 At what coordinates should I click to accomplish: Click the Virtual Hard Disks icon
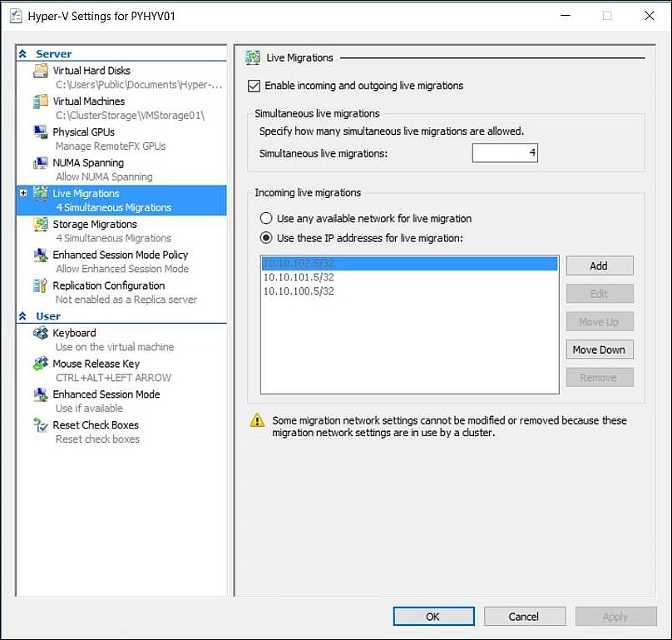pos(40,72)
